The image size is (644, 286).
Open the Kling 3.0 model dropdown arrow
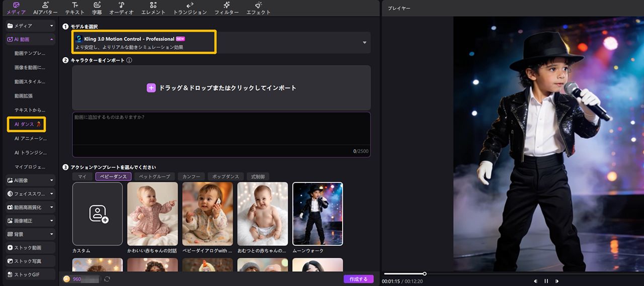(x=365, y=43)
